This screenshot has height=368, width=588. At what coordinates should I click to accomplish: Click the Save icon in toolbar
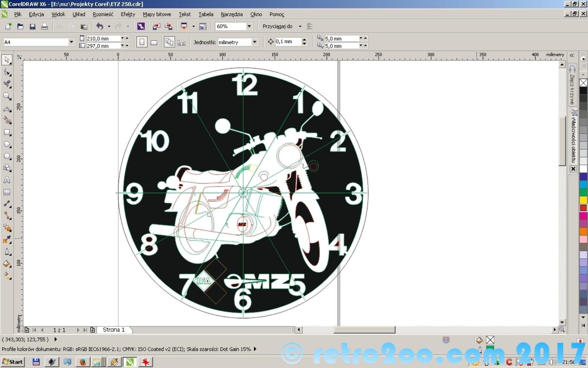[32, 27]
